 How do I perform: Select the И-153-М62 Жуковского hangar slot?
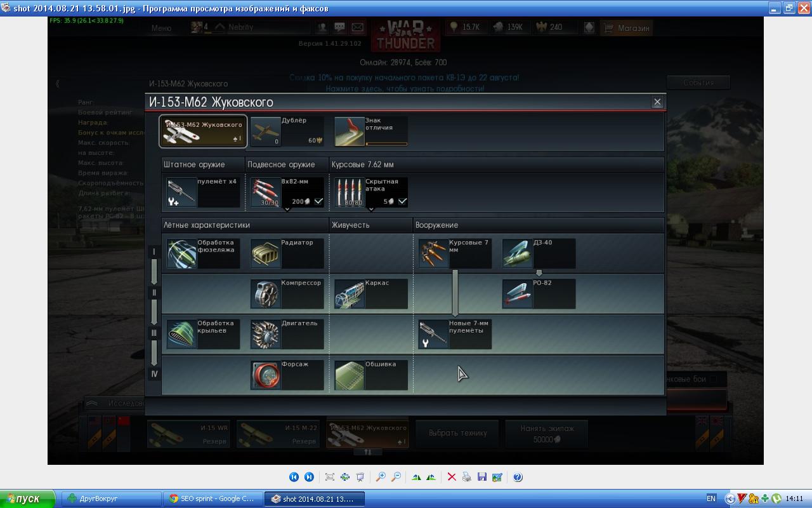[x=367, y=434]
